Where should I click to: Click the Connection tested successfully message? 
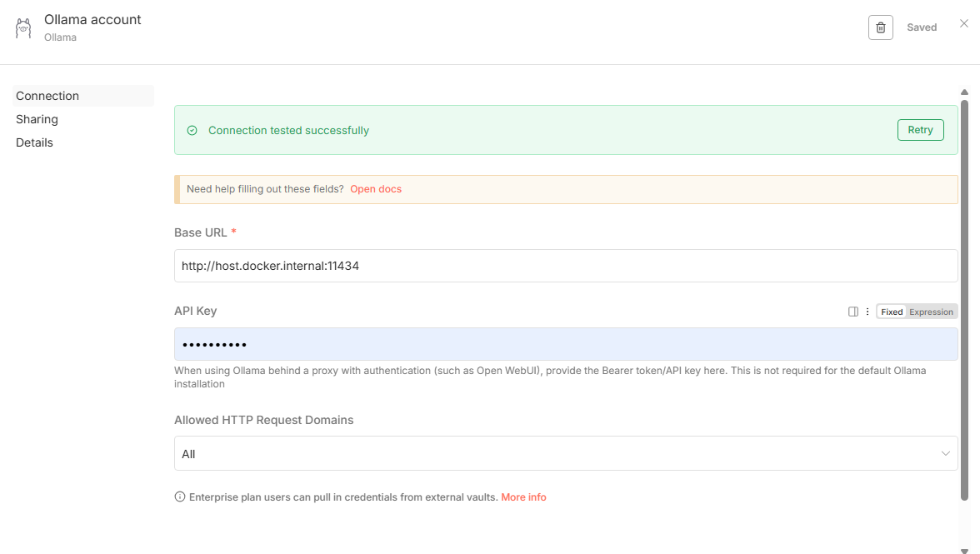click(288, 131)
